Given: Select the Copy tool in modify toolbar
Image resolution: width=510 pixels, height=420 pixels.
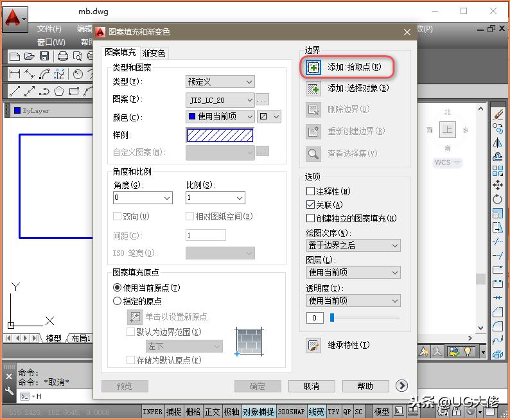Looking at the screenshot, I should point(498,128).
